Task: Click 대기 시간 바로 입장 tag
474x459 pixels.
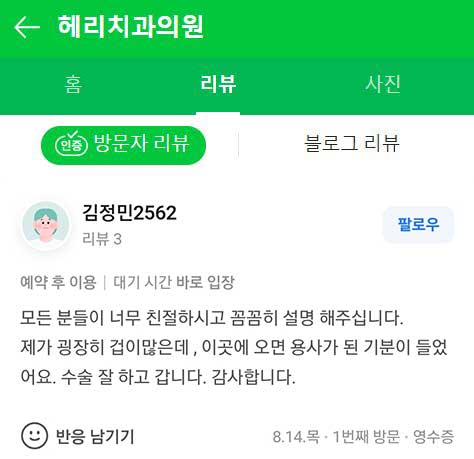Action: point(174,282)
